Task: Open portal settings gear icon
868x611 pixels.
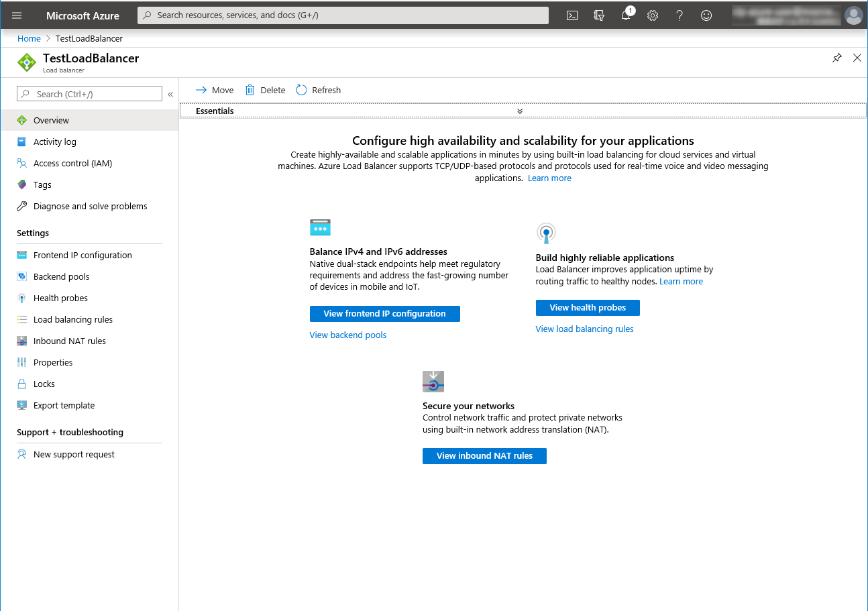Action: click(653, 15)
